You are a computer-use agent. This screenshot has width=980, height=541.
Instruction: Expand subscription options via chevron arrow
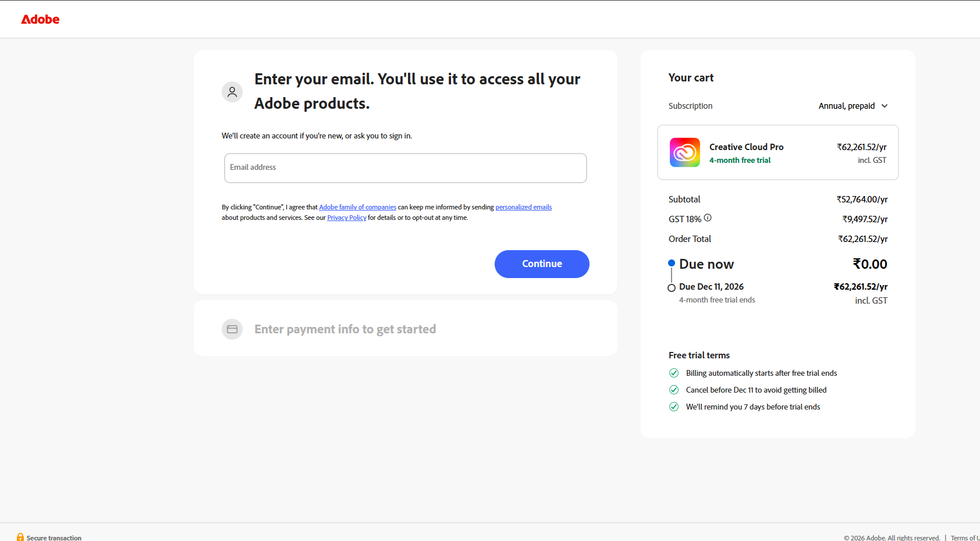click(x=885, y=106)
